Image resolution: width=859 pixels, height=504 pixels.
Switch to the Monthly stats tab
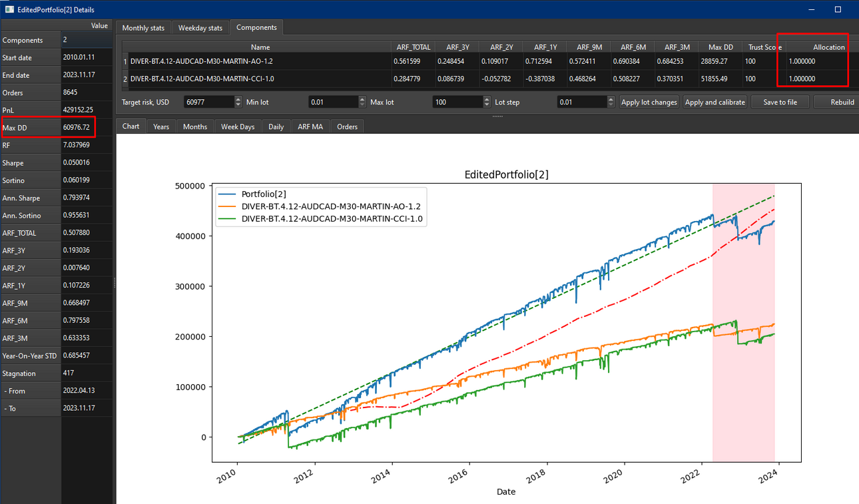click(x=143, y=28)
